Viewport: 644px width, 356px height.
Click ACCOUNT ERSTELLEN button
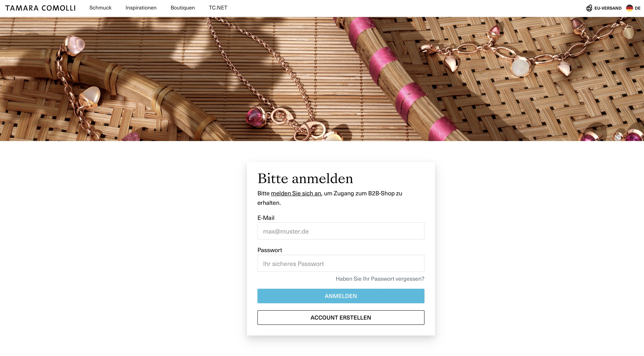tap(341, 318)
